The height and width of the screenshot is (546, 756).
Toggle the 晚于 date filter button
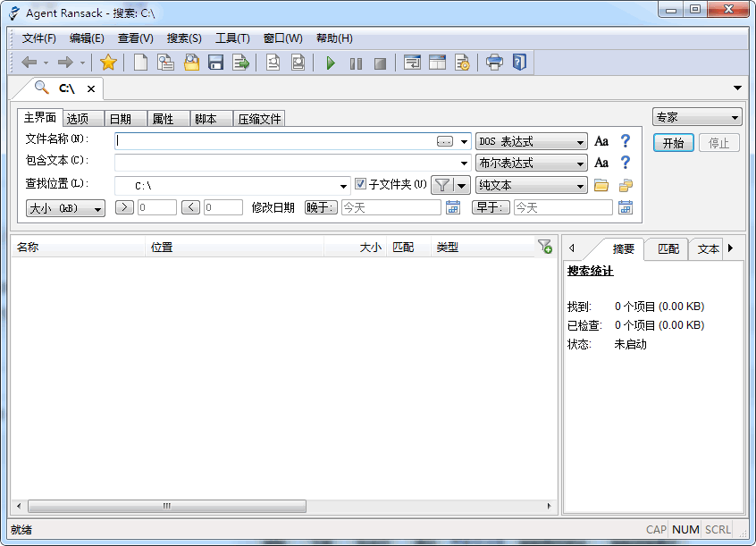[321, 207]
